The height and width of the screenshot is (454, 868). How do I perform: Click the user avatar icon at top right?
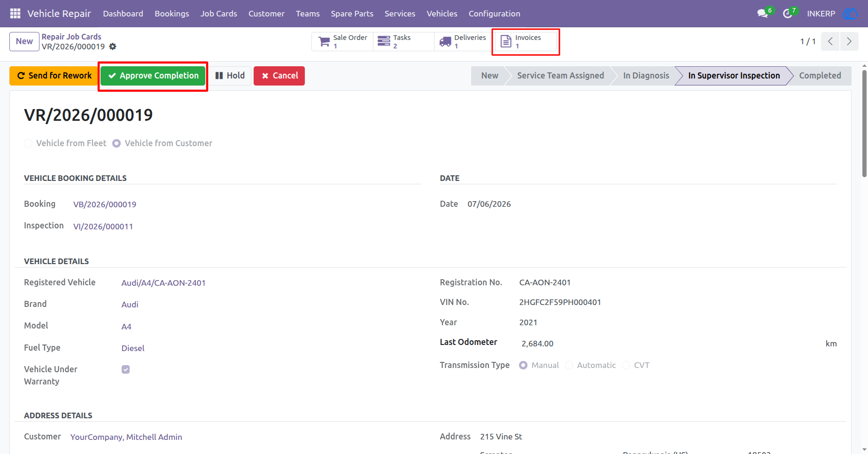850,14
